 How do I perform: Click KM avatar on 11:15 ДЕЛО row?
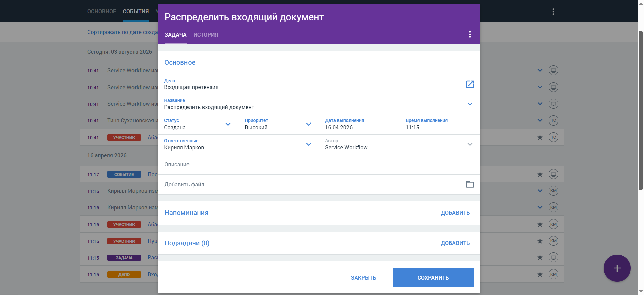pyautogui.click(x=553, y=274)
